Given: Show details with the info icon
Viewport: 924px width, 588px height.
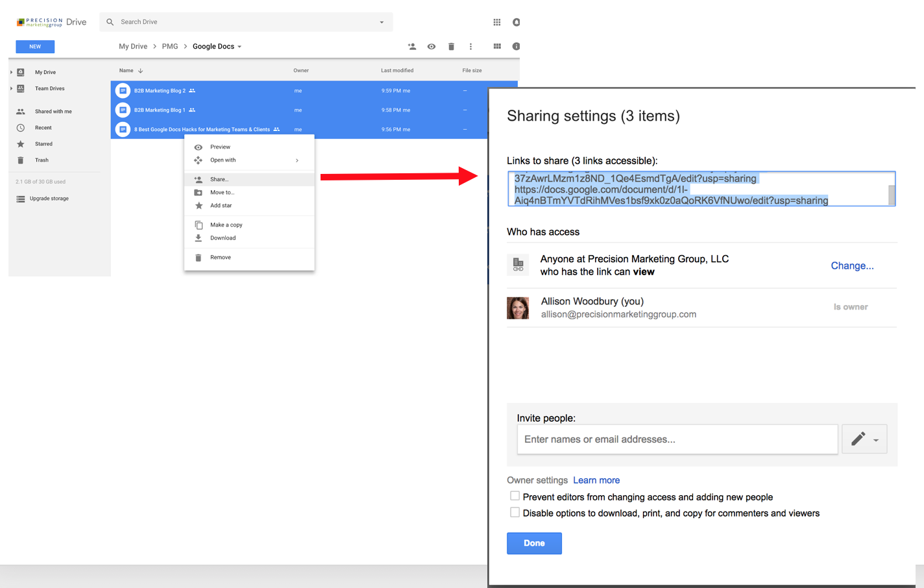Looking at the screenshot, I should click(516, 47).
